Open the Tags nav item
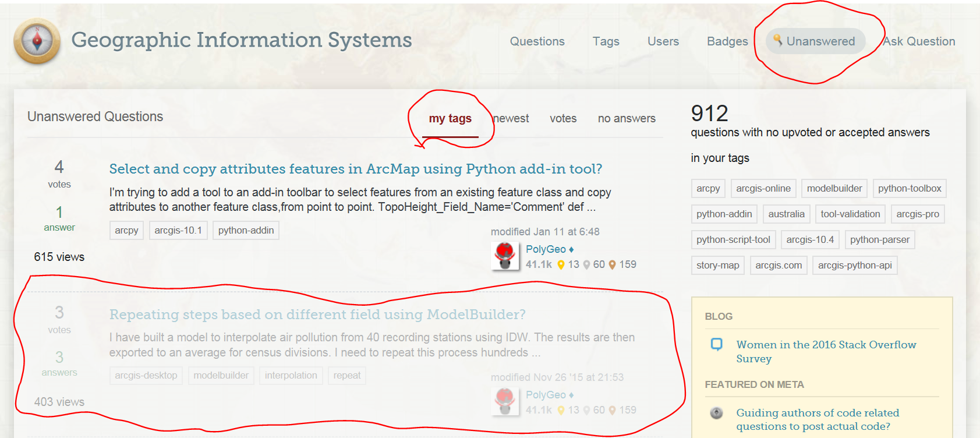Screen dimensions: 980x438 coord(606,41)
